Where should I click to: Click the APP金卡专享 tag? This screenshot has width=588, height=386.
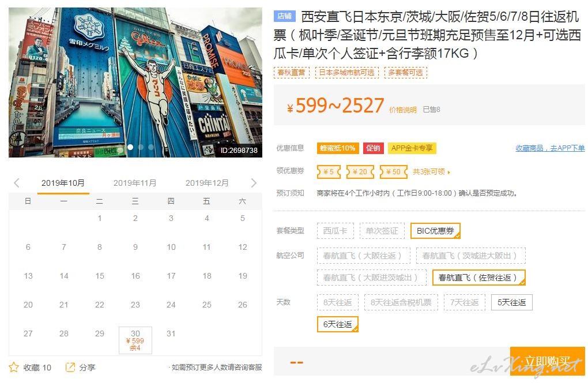(412, 148)
